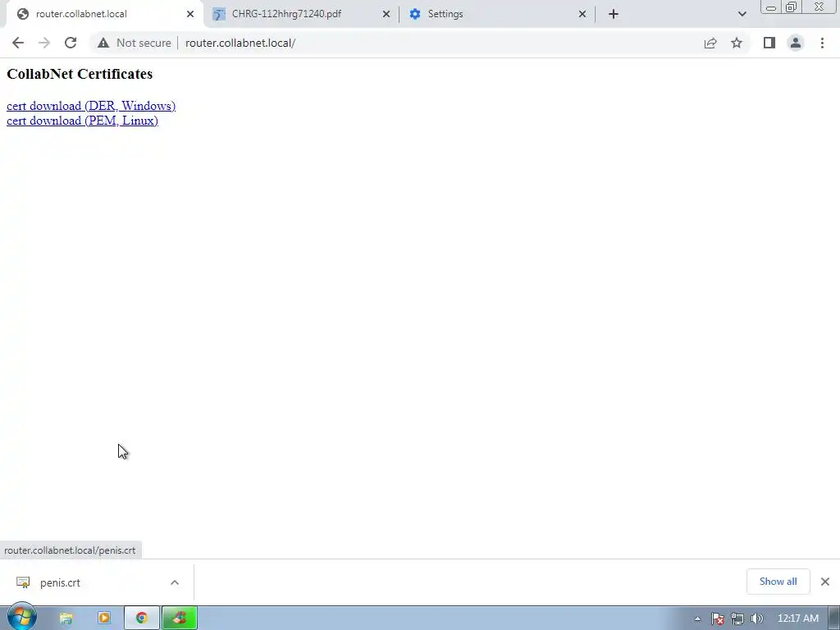The height and width of the screenshot is (630, 840).
Task: Toggle the browser side panel
Action: click(x=769, y=43)
